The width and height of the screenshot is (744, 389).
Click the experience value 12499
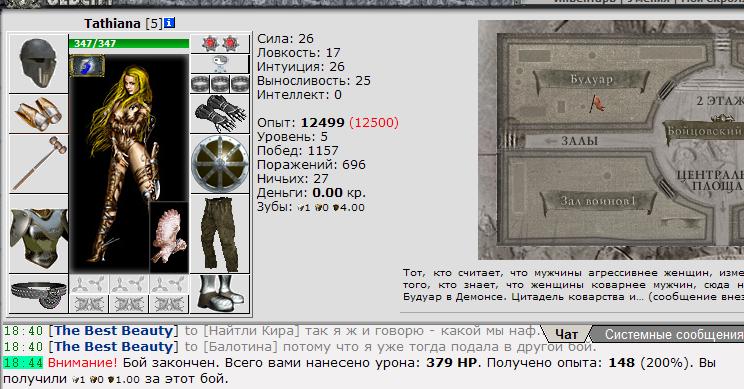click(322, 122)
